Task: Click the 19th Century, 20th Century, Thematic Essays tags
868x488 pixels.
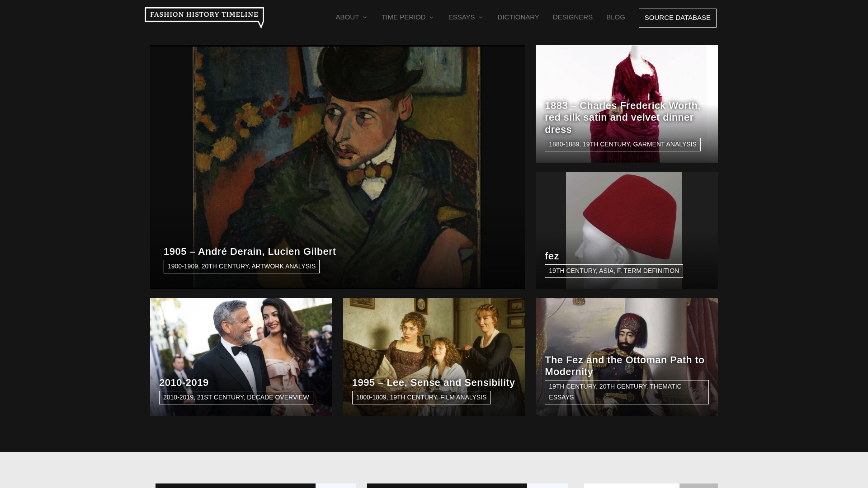Action: pos(627,392)
